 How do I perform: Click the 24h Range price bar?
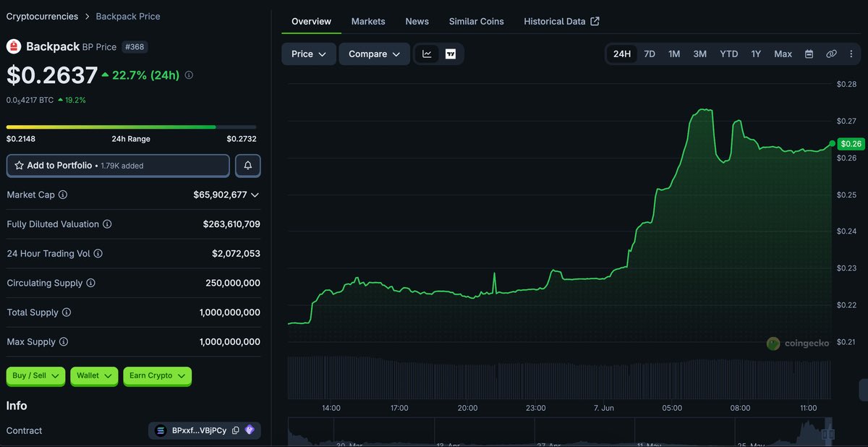(x=131, y=127)
